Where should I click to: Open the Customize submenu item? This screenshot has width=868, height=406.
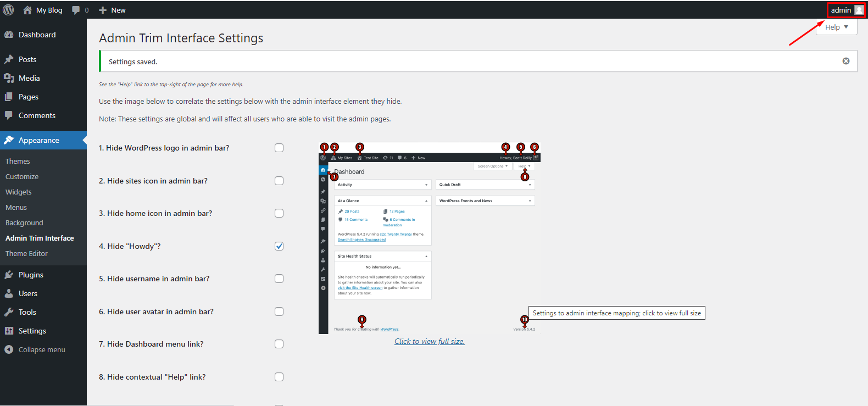point(22,176)
